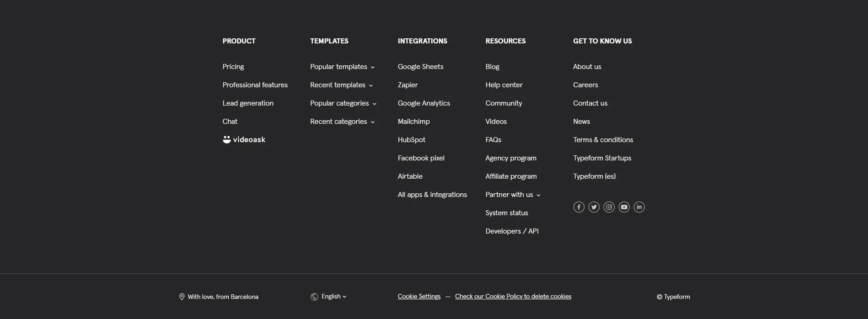Open the News link

582,122
